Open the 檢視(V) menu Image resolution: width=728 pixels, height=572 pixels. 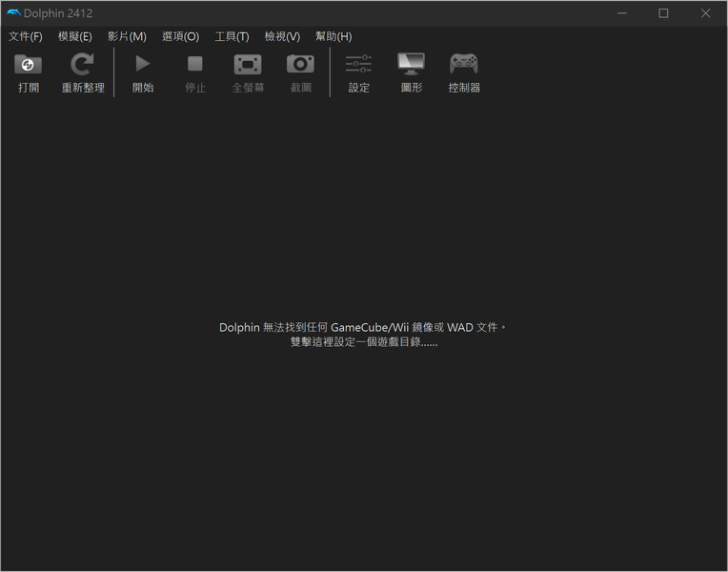pyautogui.click(x=282, y=36)
